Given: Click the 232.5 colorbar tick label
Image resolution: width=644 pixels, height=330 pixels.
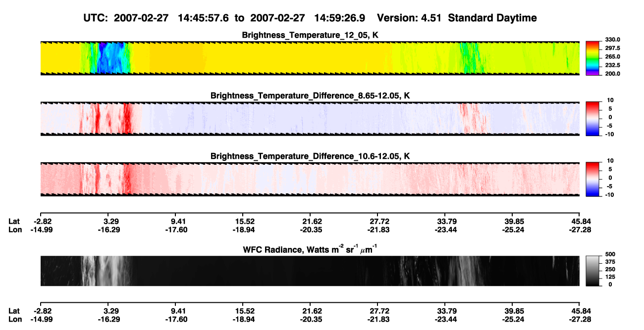Looking at the screenshot, I should point(612,65).
